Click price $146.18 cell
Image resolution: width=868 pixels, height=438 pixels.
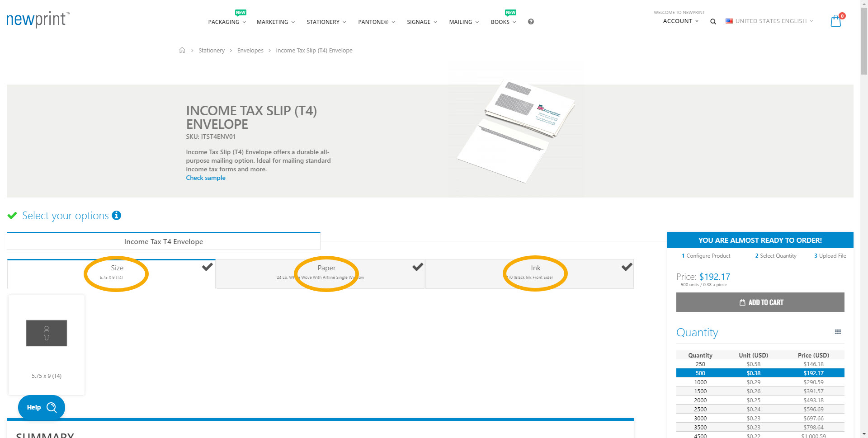813,364
